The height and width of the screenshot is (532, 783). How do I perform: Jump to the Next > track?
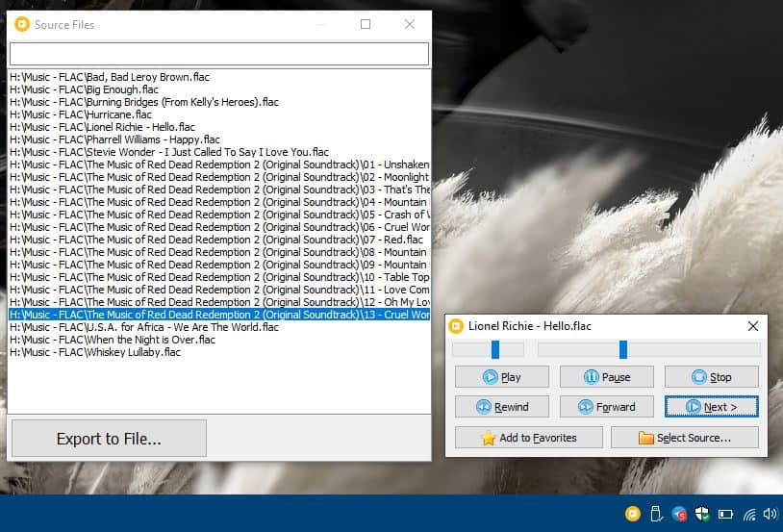point(711,407)
